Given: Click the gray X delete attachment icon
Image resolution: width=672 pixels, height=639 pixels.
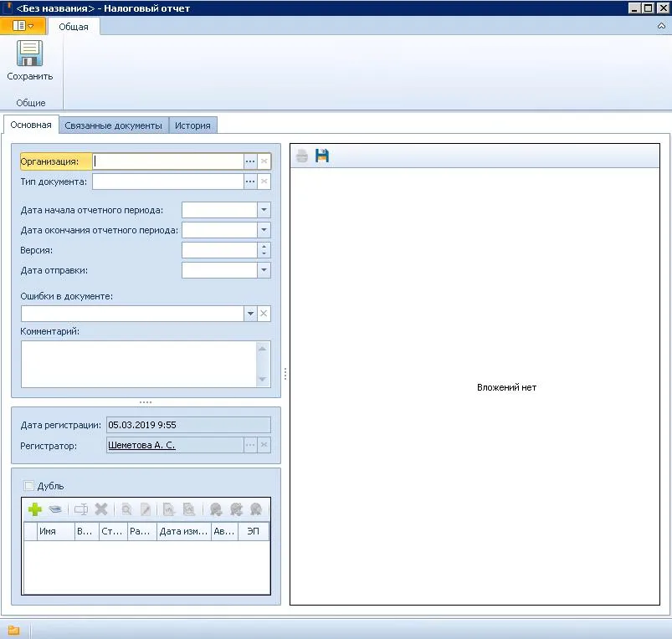Looking at the screenshot, I should [x=101, y=509].
